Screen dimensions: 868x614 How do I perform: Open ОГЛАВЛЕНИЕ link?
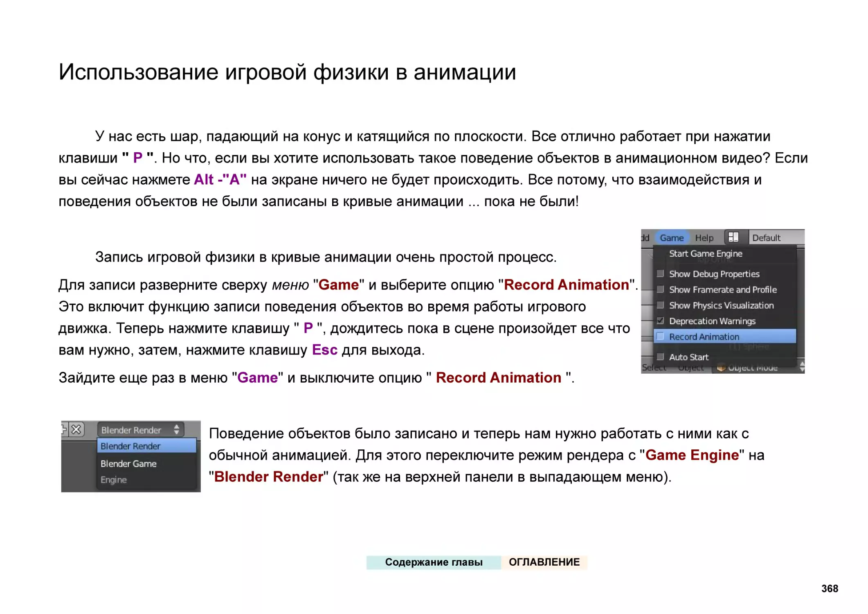[x=544, y=562]
